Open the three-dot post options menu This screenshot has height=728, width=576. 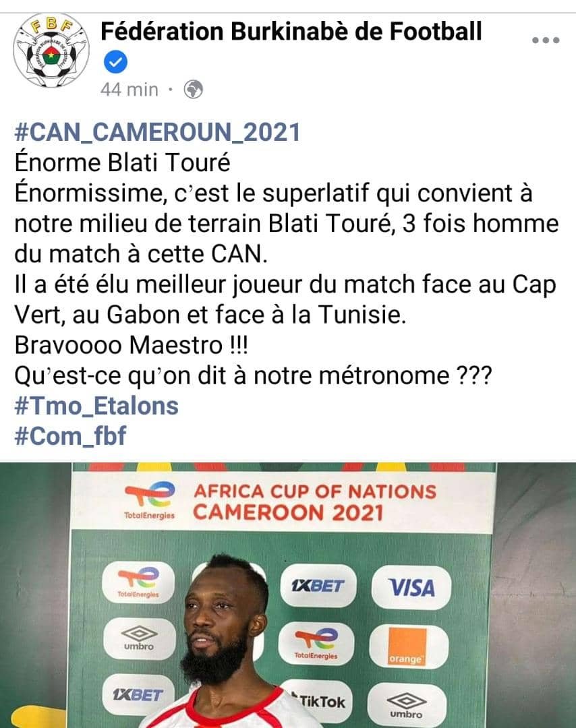(x=546, y=40)
